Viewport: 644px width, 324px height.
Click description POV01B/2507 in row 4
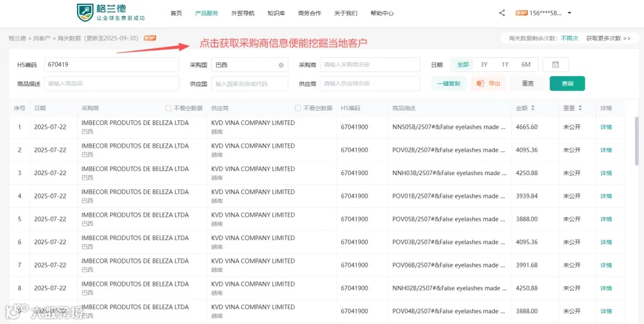point(449,196)
